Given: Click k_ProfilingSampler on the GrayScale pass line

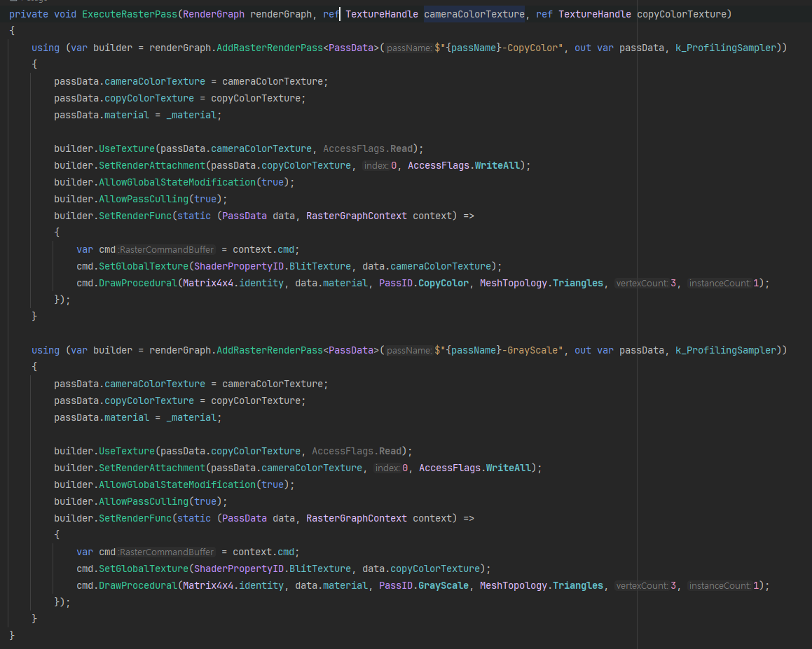Looking at the screenshot, I should 726,350.
